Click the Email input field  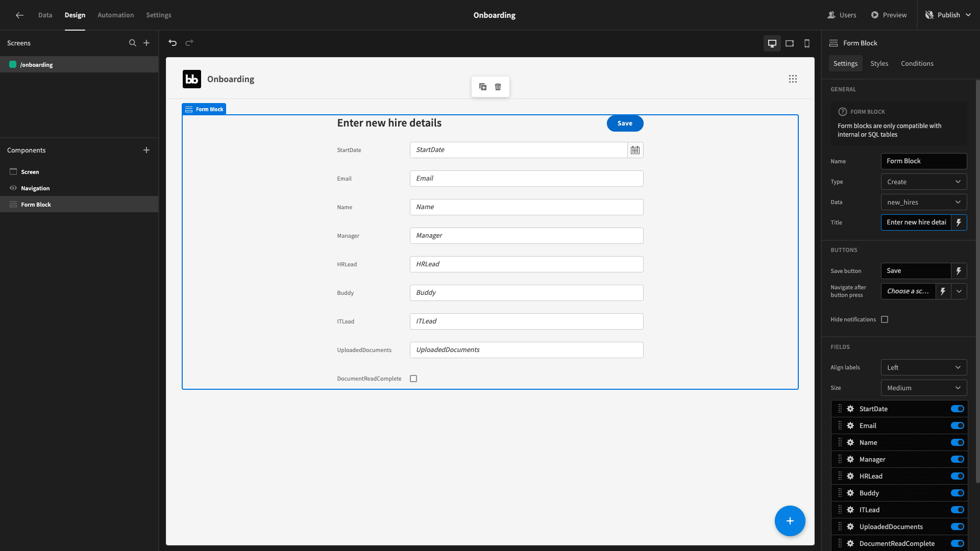(x=526, y=179)
